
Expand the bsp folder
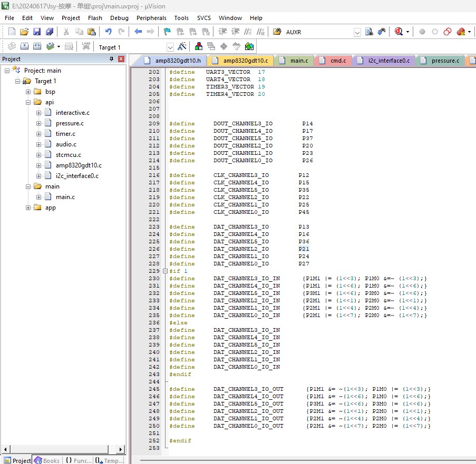28,92
